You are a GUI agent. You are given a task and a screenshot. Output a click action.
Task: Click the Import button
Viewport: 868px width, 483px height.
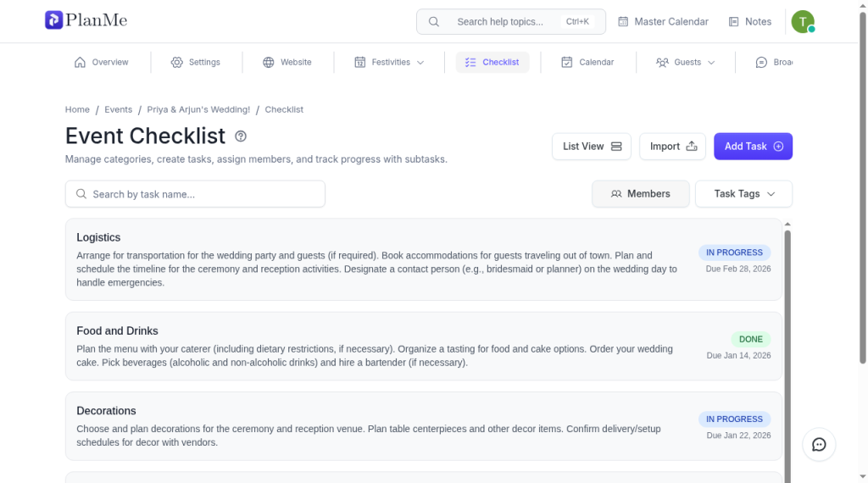pos(672,146)
